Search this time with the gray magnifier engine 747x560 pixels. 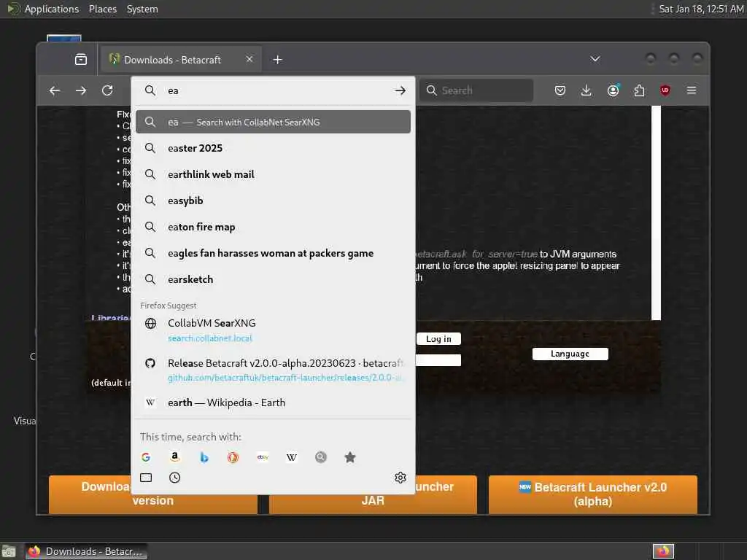[x=321, y=457]
